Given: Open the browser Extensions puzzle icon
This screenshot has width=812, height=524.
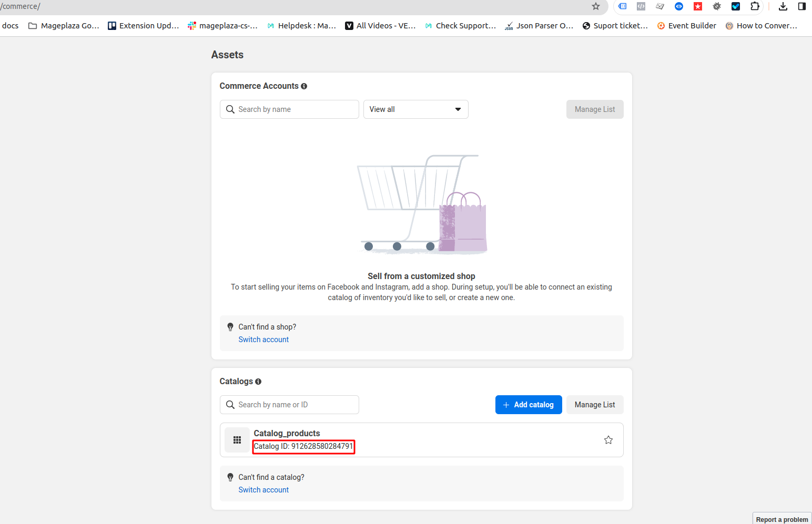Looking at the screenshot, I should [x=755, y=6].
